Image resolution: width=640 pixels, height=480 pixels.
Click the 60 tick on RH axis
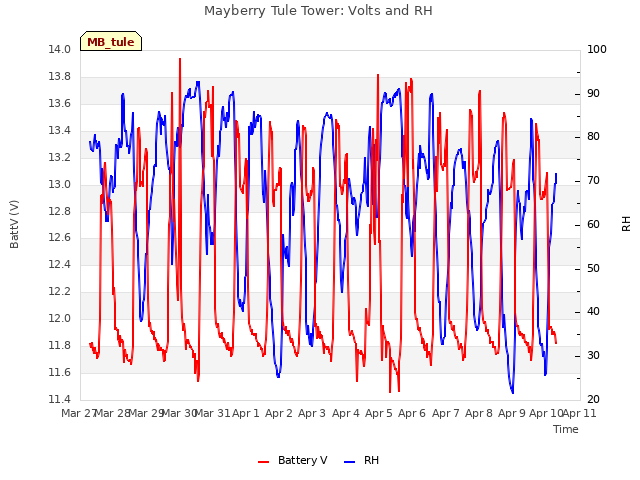click(x=593, y=224)
